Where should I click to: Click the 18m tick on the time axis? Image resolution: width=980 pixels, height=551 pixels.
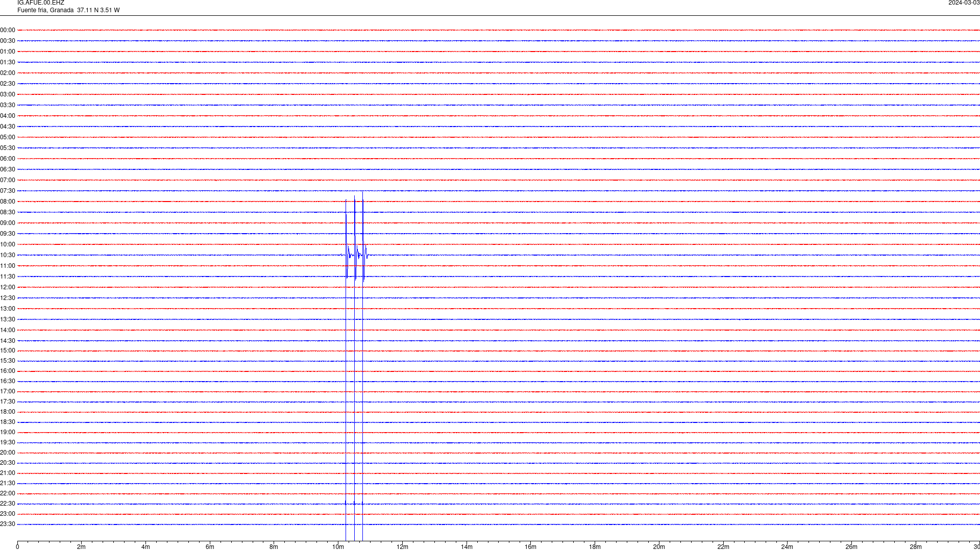click(x=595, y=547)
